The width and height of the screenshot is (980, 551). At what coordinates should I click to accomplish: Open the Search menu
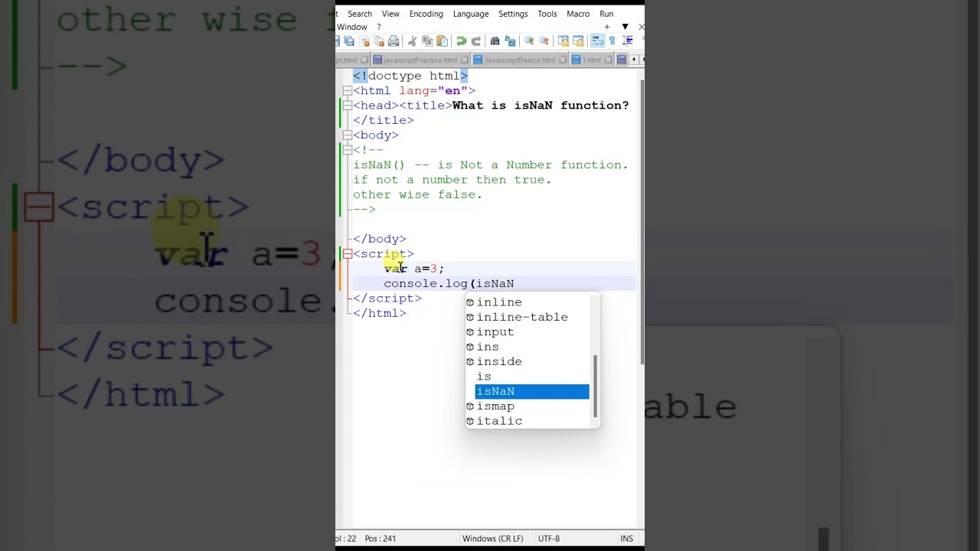360,14
